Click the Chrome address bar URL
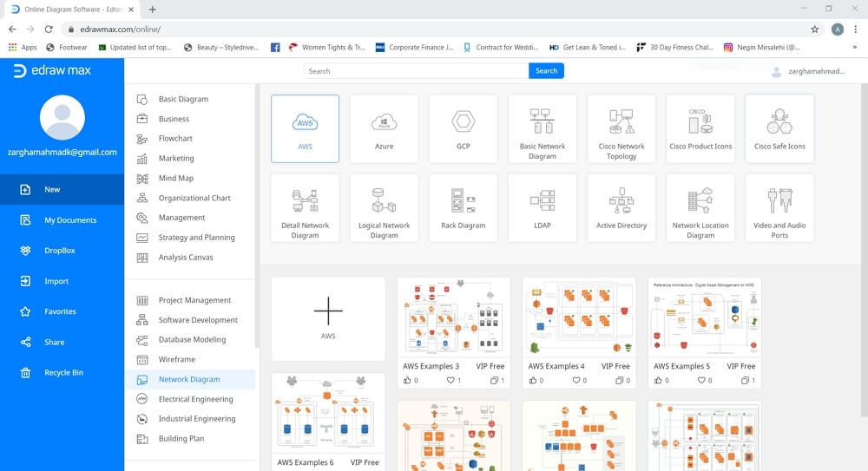Viewport: 868px width, 471px height. (120, 29)
